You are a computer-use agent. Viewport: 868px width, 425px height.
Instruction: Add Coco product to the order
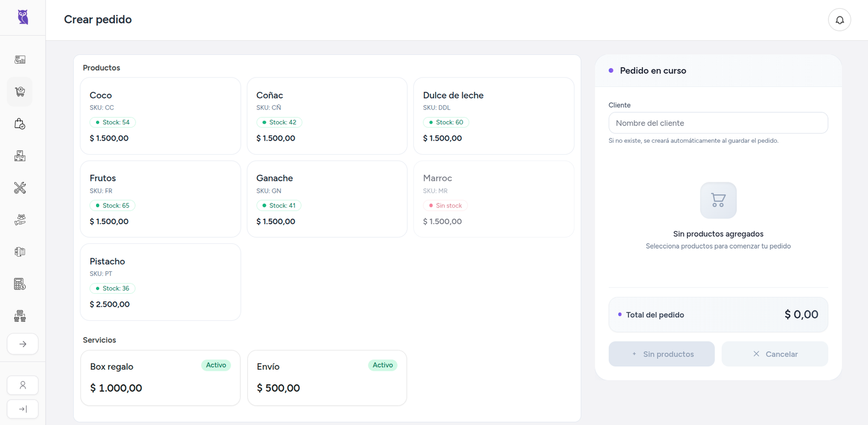click(x=160, y=116)
